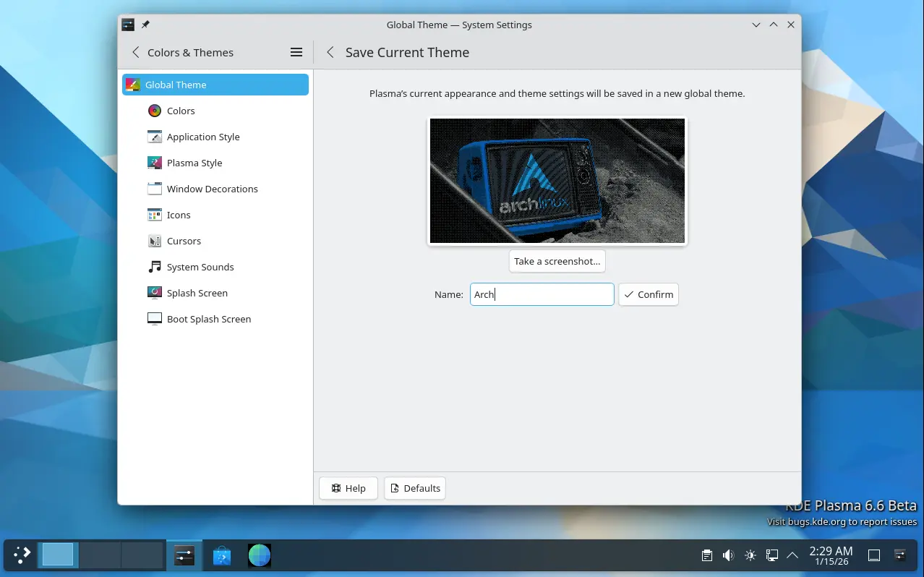The image size is (924, 577).
Task: Open the hamburger menu in sidebar header
Action: pos(296,52)
